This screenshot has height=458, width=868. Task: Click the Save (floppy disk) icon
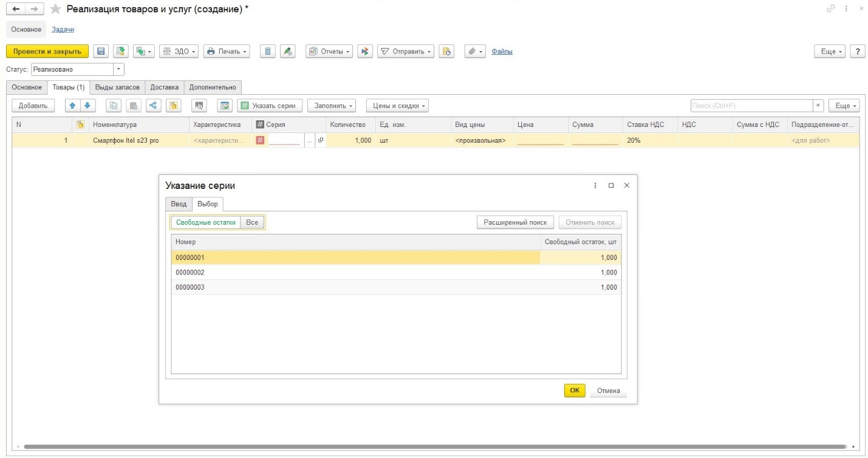point(101,52)
